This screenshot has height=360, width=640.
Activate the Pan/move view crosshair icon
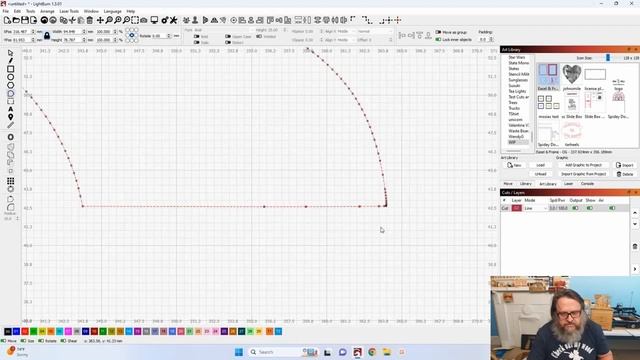pyautogui.click(x=100, y=20)
